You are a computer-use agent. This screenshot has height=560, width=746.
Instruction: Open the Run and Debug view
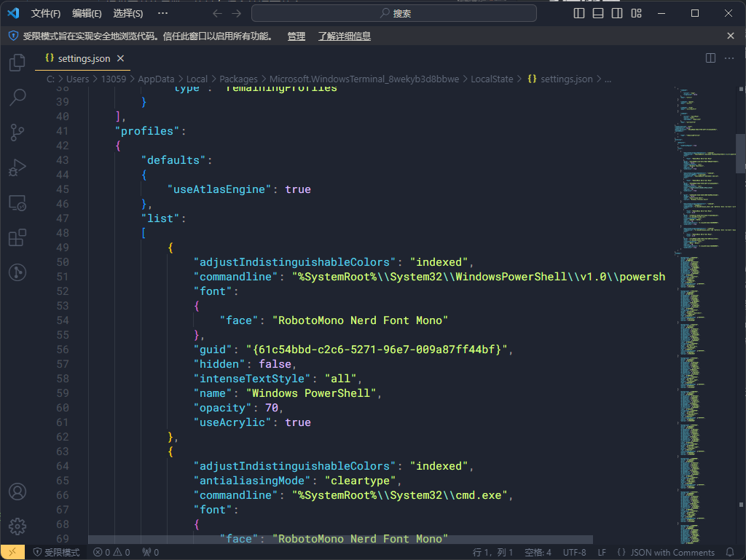17,167
